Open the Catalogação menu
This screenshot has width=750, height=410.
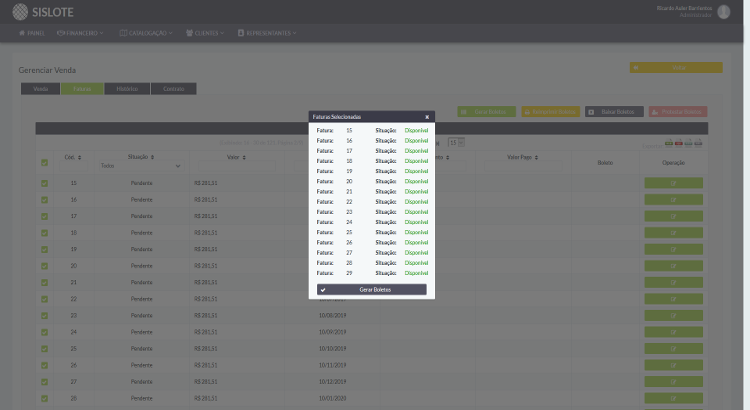(x=146, y=33)
